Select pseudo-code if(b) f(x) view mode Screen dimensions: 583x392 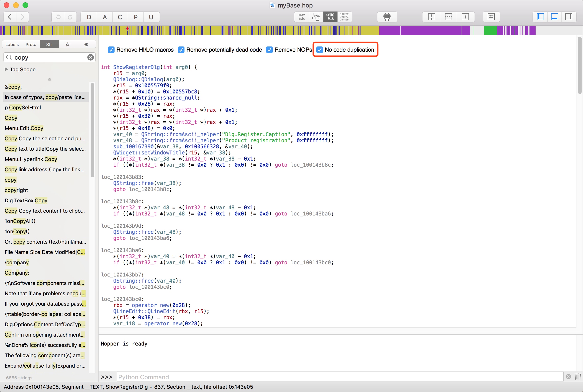pyautogui.click(x=330, y=17)
